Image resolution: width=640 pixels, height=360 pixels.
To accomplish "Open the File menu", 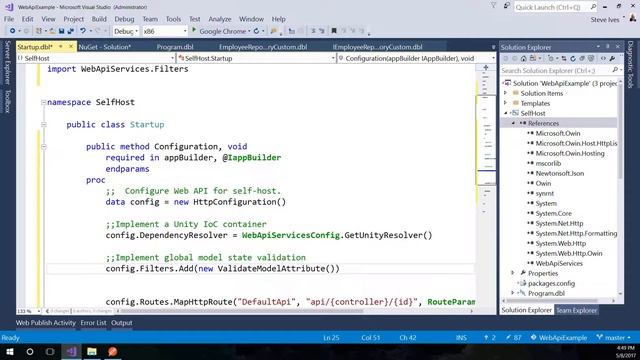I will [9, 19].
